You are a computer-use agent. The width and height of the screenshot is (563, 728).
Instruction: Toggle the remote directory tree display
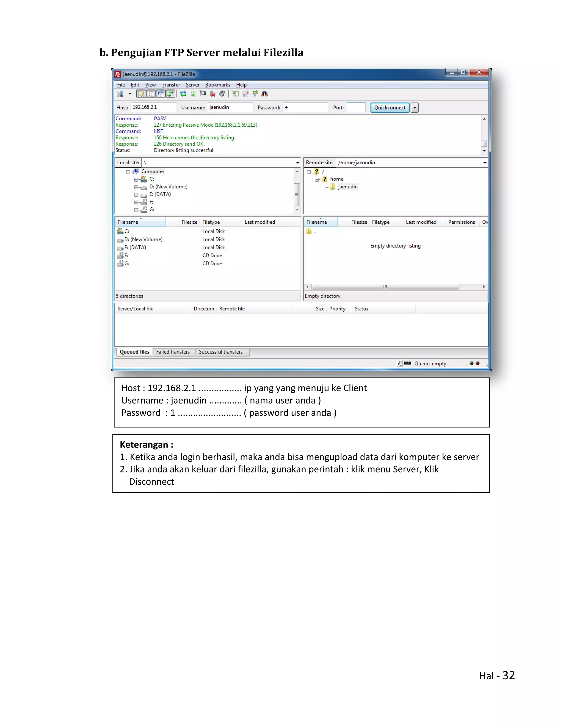pyautogui.click(x=161, y=94)
